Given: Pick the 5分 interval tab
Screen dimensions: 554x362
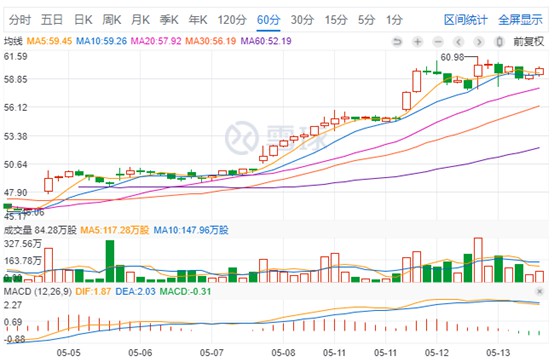Looking at the screenshot, I should 366,19.
